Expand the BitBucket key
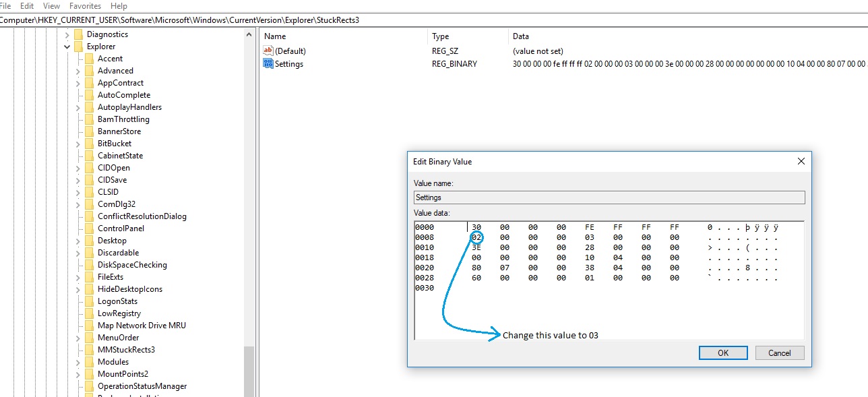Image resolution: width=868 pixels, height=397 pixels. pos(78,144)
